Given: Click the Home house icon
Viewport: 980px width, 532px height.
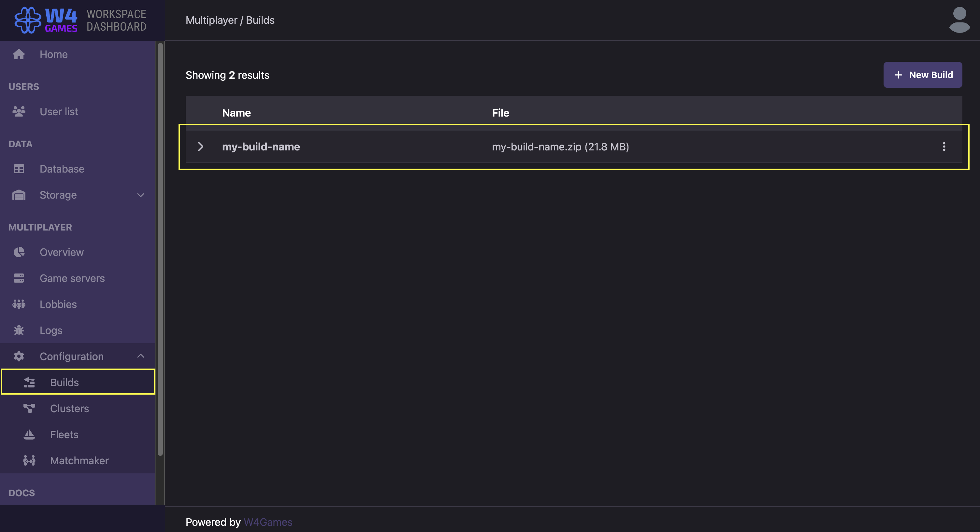Looking at the screenshot, I should click(19, 54).
